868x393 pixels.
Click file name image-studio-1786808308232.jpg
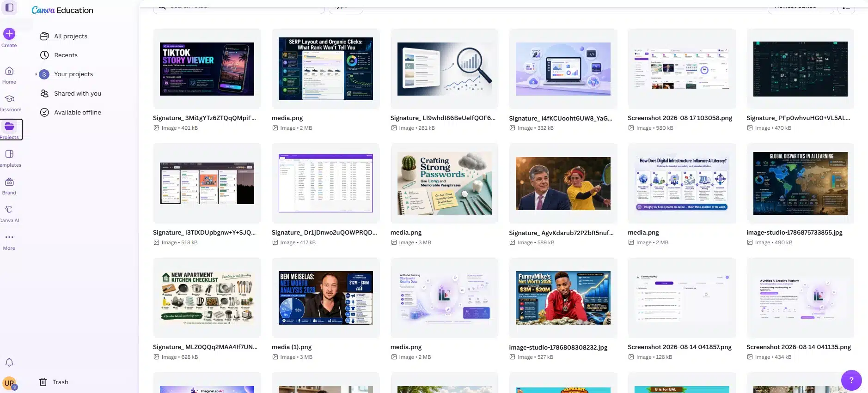tap(558, 347)
